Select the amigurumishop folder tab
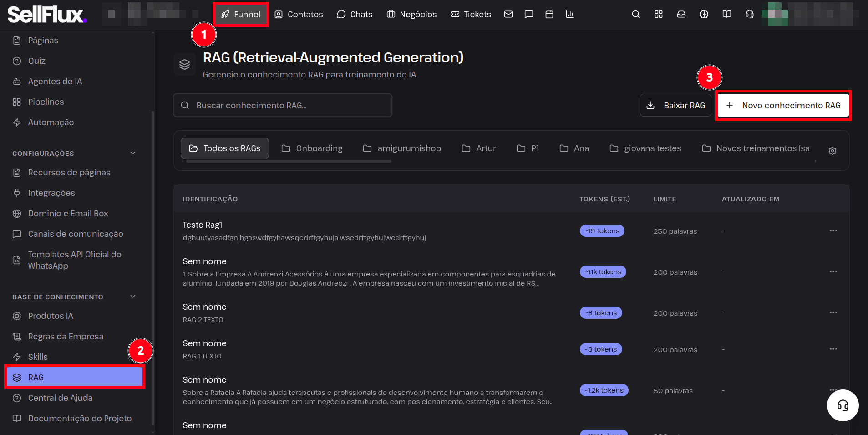The width and height of the screenshot is (868, 435). point(402,148)
